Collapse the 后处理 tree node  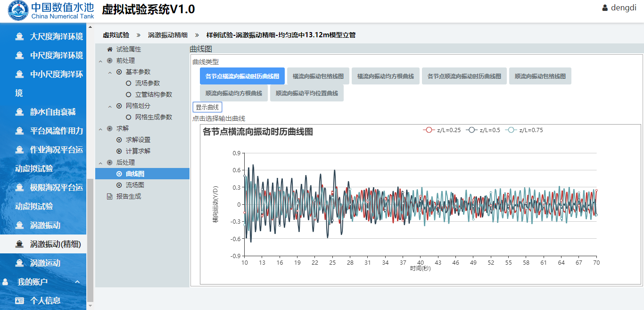(x=100, y=163)
